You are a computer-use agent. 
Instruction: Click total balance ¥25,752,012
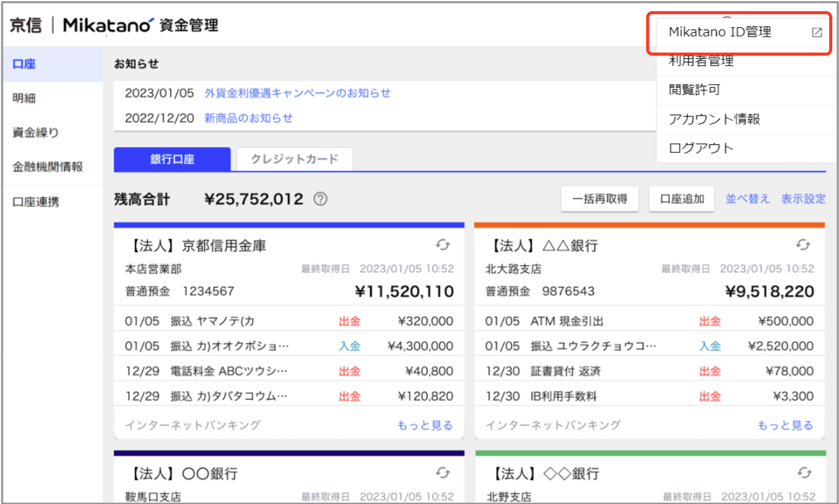(x=254, y=199)
